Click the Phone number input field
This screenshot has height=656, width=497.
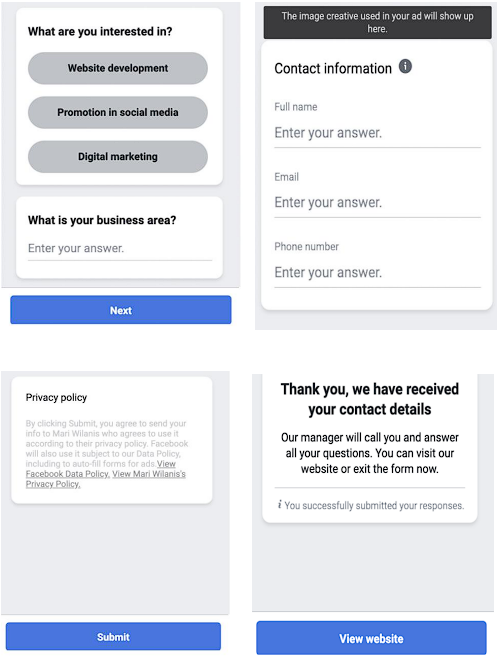[377, 273]
